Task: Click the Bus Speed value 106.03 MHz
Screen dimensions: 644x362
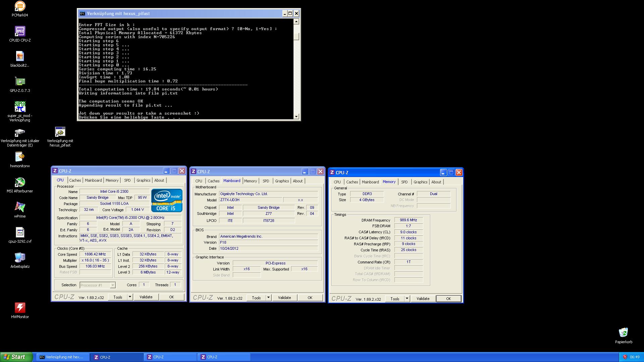Action: (x=95, y=266)
